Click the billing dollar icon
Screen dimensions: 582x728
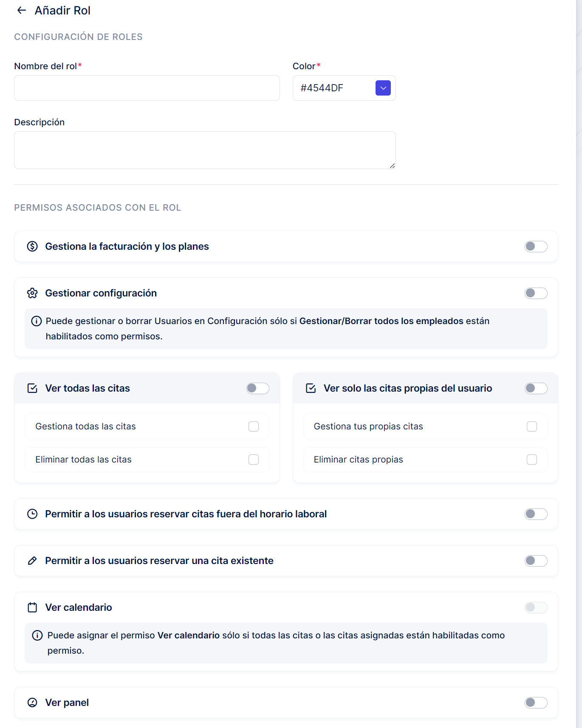32,246
